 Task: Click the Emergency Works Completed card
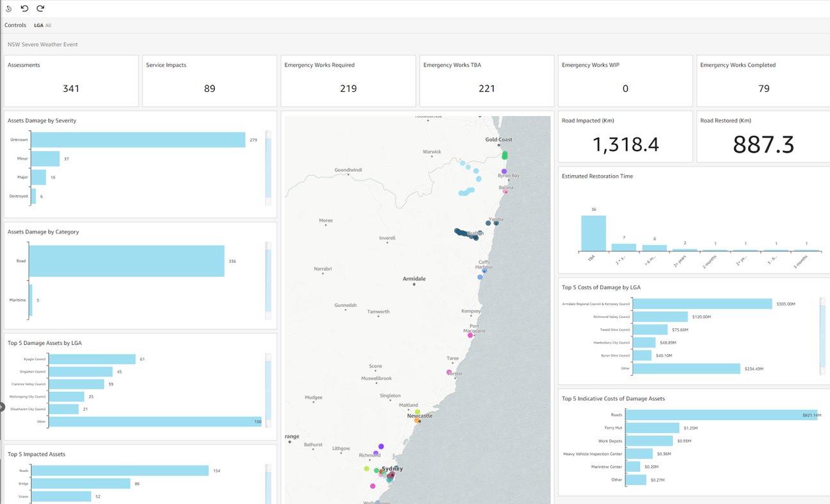pyautogui.click(x=763, y=81)
